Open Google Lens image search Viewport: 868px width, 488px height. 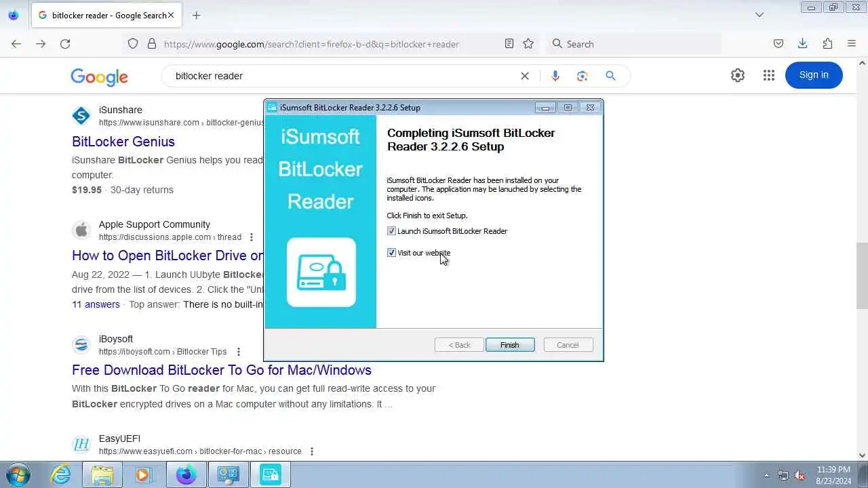pyautogui.click(x=583, y=76)
